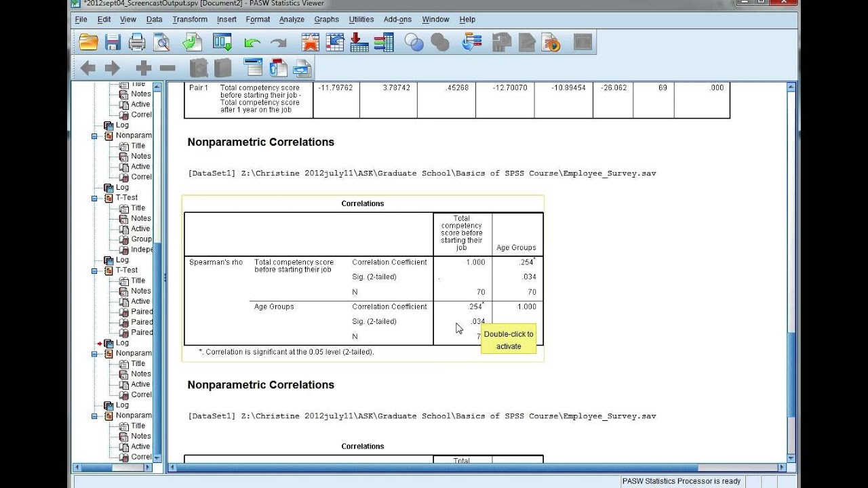
Task: Click the first Employee_Survey.sav DataSet1 path line
Action: pos(422,174)
